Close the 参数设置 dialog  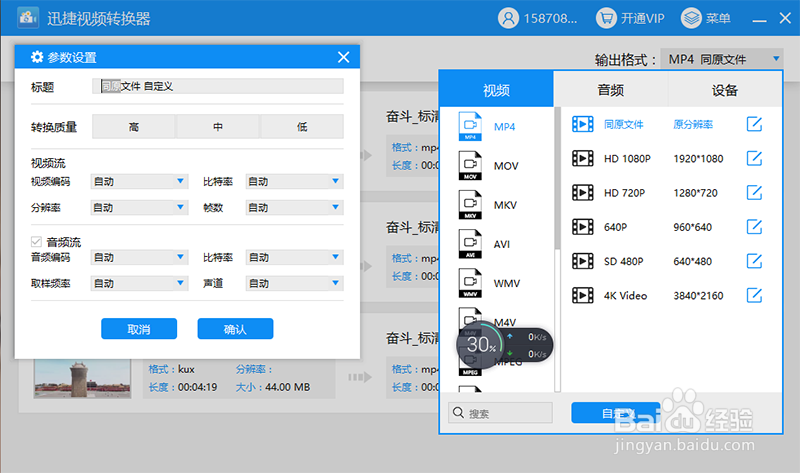pyautogui.click(x=343, y=57)
